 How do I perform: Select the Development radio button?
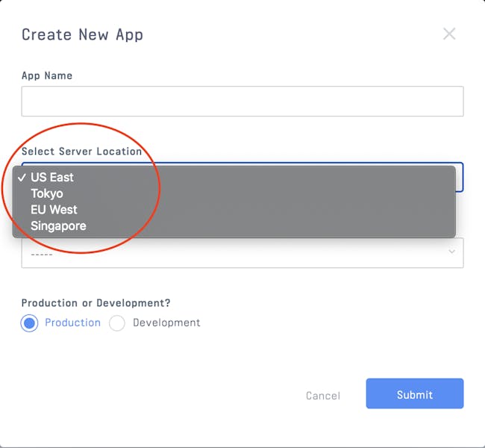(117, 323)
